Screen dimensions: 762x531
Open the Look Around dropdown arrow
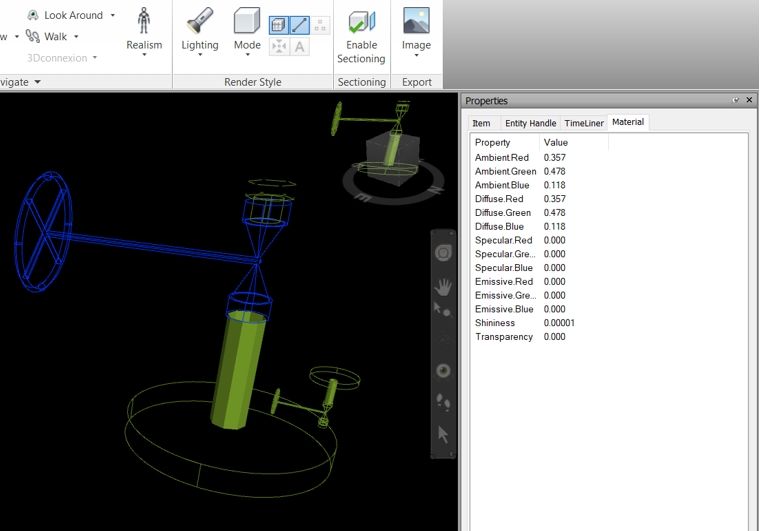113,16
